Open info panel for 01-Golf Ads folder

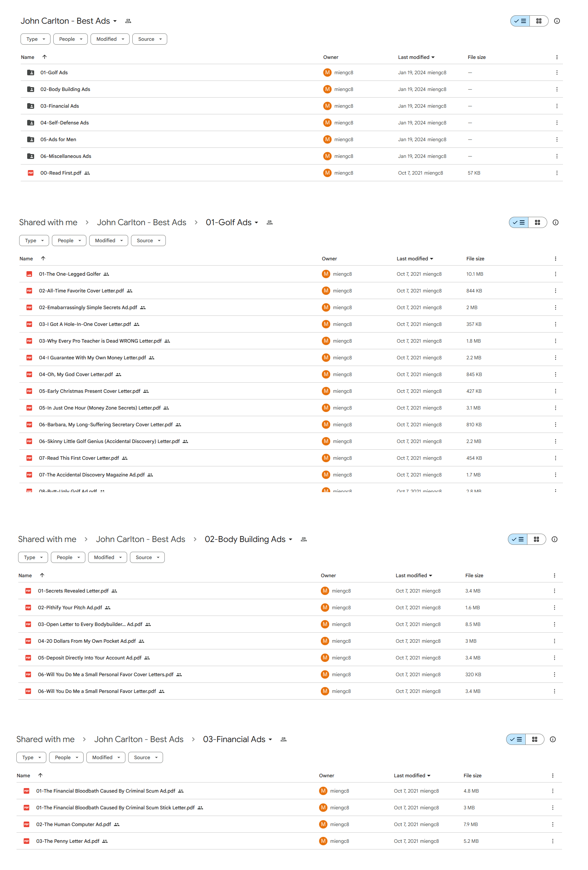tap(556, 222)
